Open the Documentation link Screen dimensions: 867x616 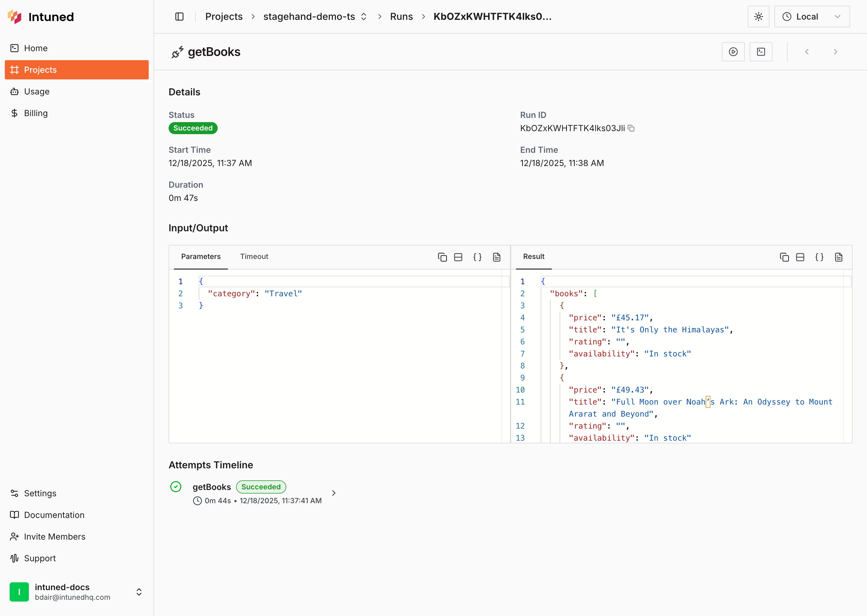click(54, 515)
